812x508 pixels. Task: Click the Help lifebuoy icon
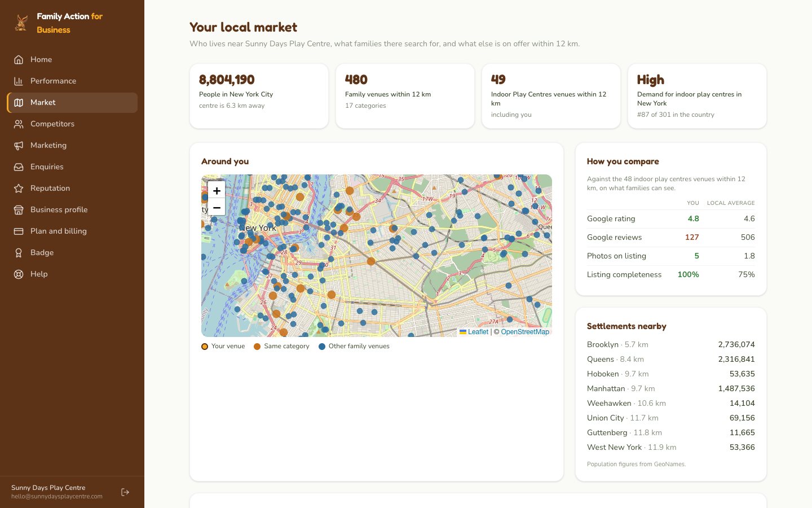19,274
